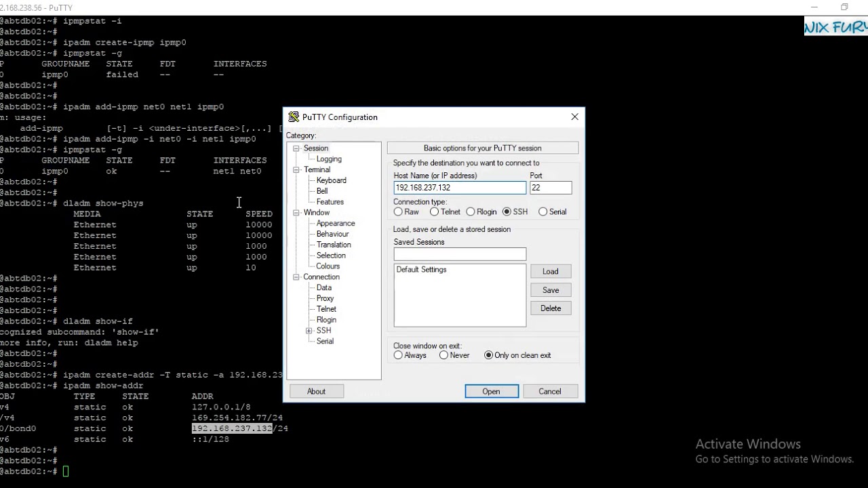868x488 pixels.
Task: Open Rlogin in the category tree
Action: click(326, 320)
